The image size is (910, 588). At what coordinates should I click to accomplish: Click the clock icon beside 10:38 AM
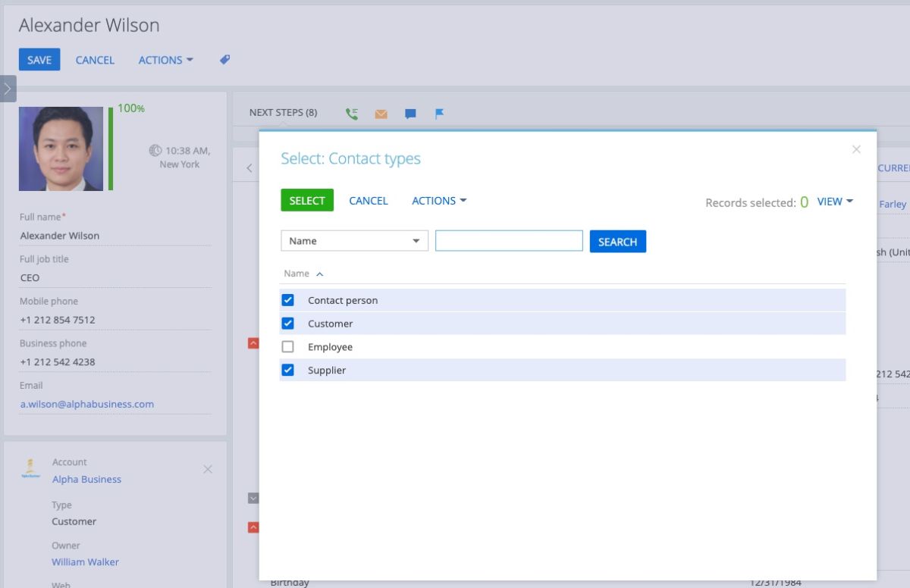coord(155,151)
